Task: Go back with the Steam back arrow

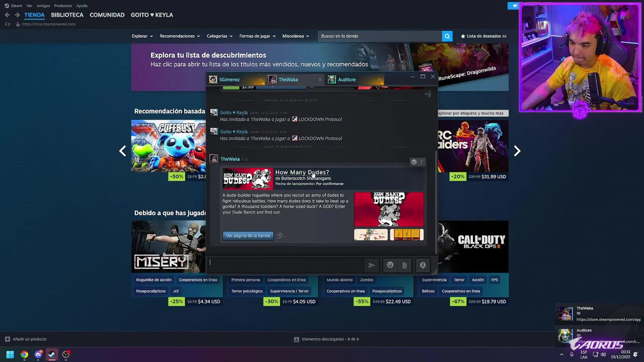Action: (x=7, y=15)
